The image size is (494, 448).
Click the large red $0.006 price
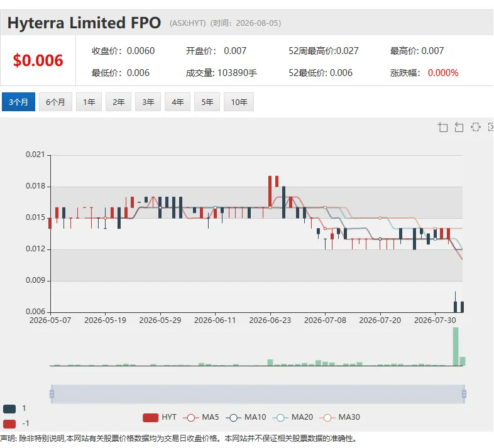click(x=38, y=60)
